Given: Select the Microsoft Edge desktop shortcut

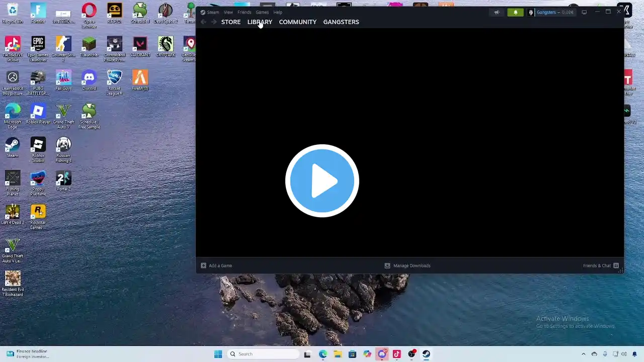Looking at the screenshot, I should click(x=13, y=117).
